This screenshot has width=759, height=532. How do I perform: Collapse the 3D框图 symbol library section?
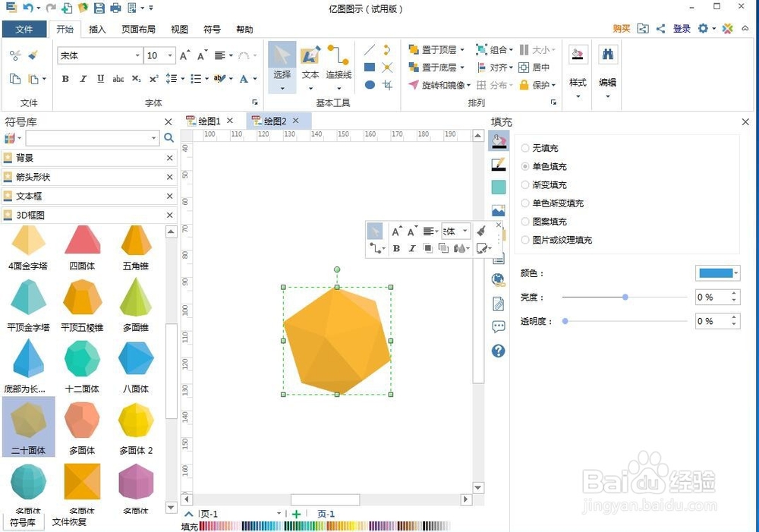(x=170, y=215)
